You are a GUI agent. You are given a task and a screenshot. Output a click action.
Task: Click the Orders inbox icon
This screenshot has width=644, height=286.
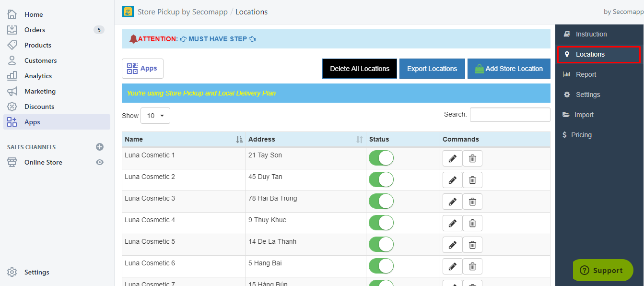12,30
